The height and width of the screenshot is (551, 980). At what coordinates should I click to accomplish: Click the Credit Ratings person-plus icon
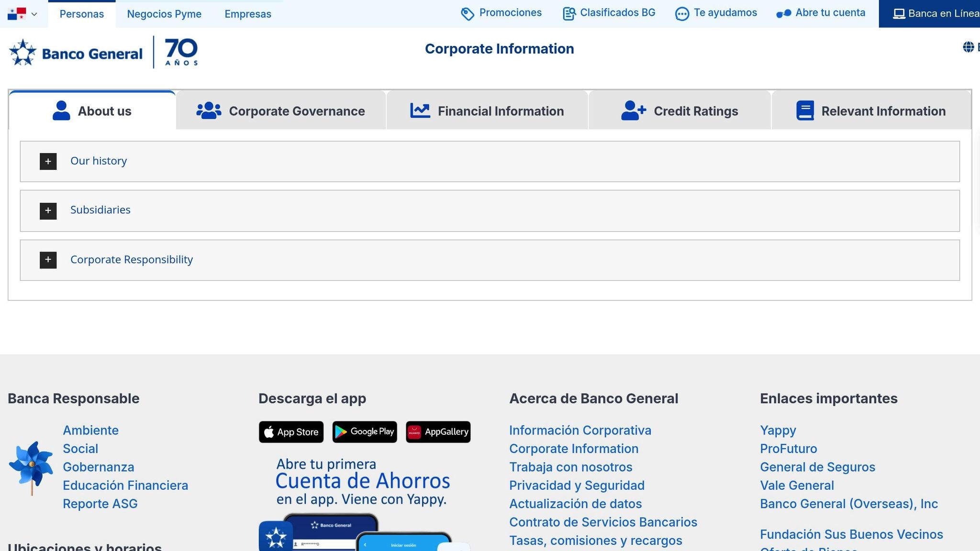click(x=633, y=110)
